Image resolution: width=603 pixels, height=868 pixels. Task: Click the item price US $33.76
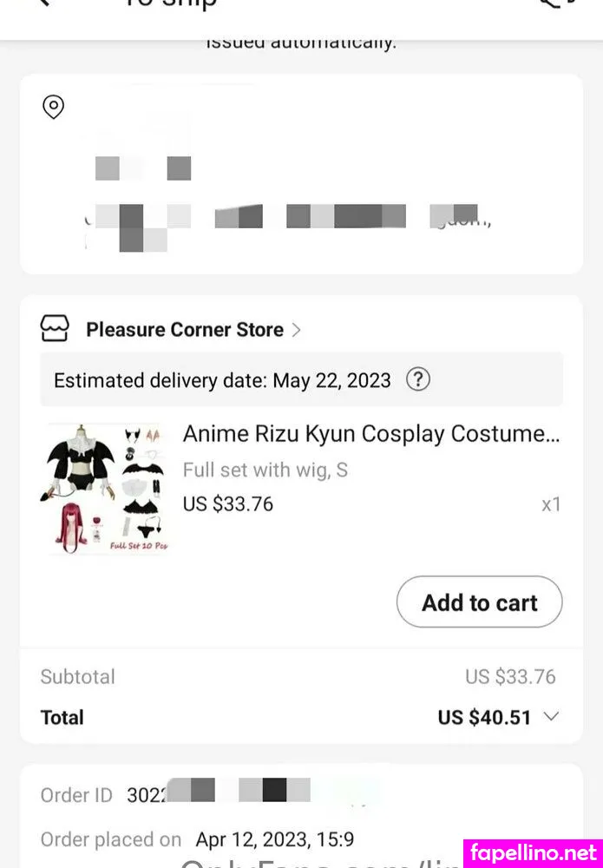point(227,503)
